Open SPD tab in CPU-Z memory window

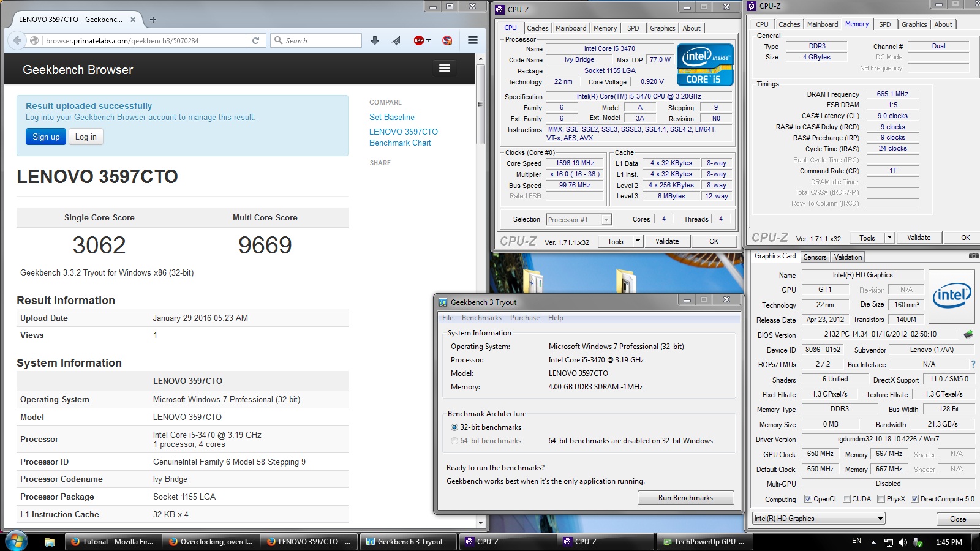coord(885,24)
